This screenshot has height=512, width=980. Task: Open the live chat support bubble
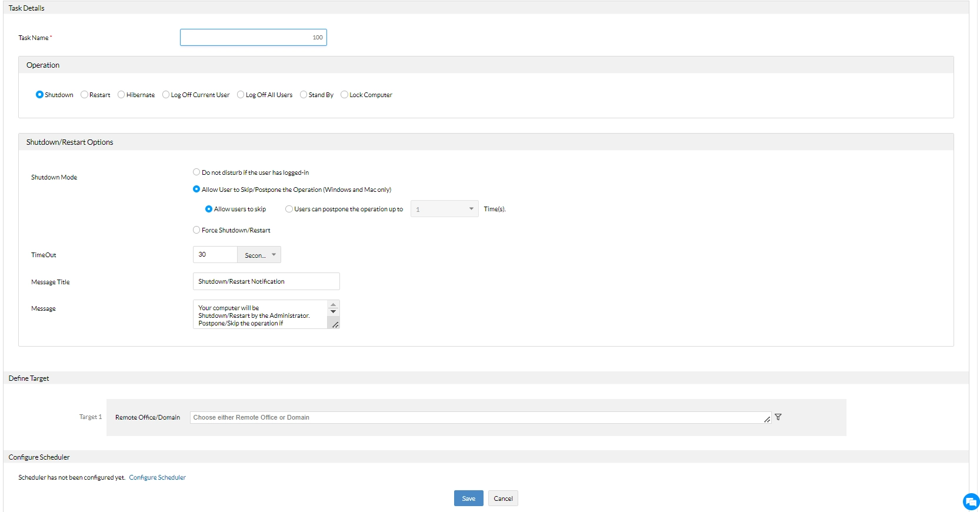[x=971, y=501]
